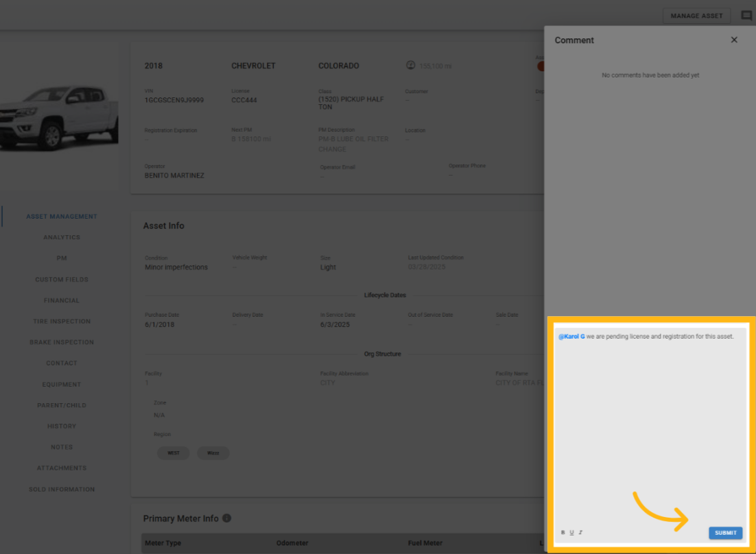The image size is (756, 554).
Task: Click the @Karol G mention
Action: coord(571,337)
